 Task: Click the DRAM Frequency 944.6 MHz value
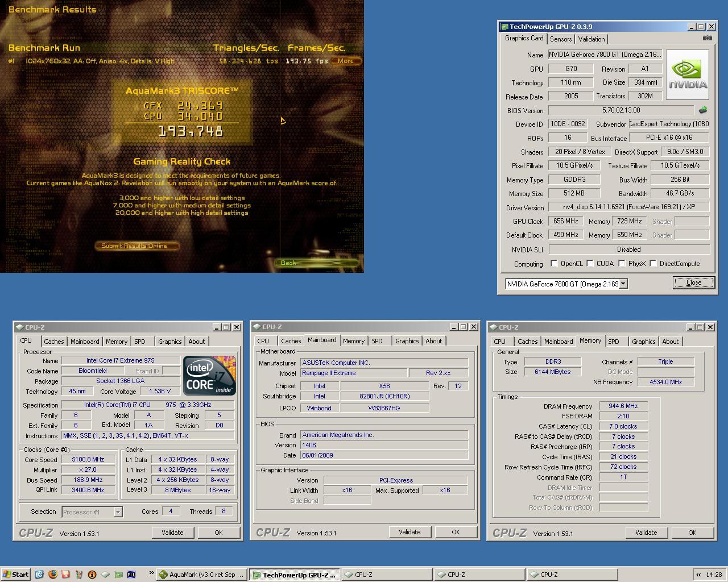coord(623,406)
